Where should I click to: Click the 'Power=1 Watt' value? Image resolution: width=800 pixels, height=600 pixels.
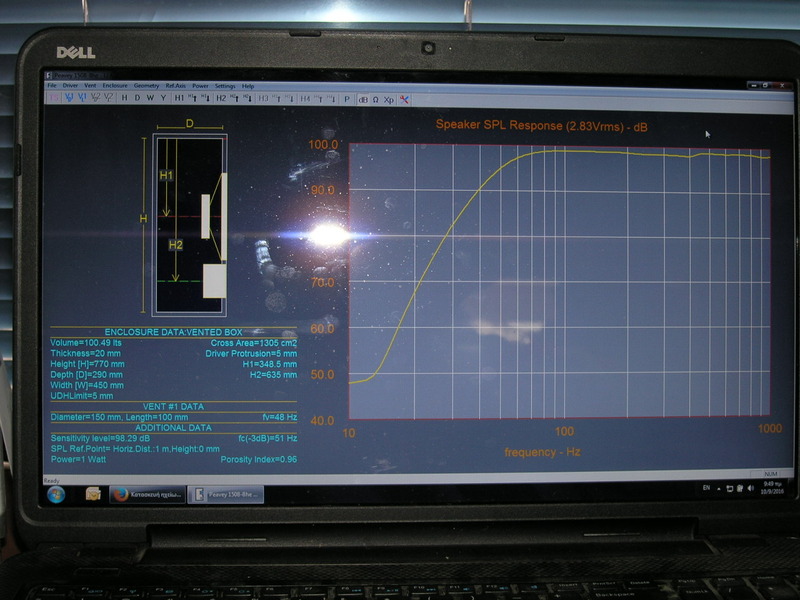coord(78,459)
